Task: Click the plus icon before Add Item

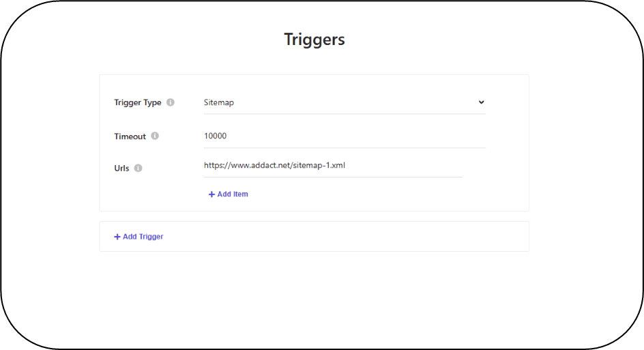Action: click(211, 194)
